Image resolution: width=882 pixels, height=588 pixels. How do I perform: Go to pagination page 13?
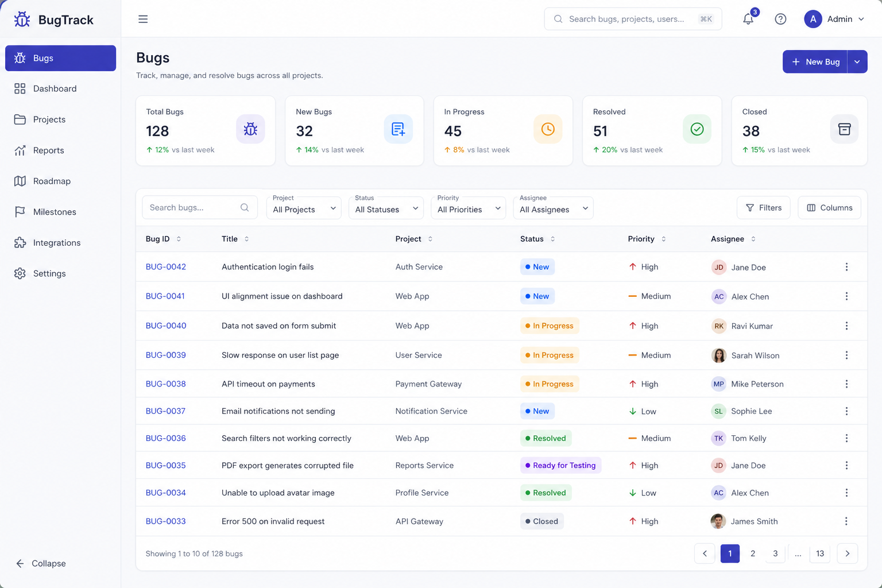tap(820, 554)
